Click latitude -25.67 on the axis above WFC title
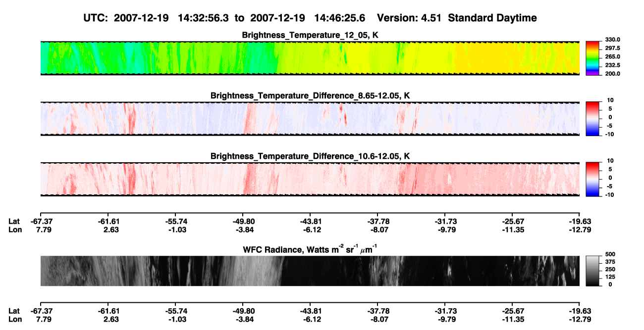 click(x=513, y=221)
